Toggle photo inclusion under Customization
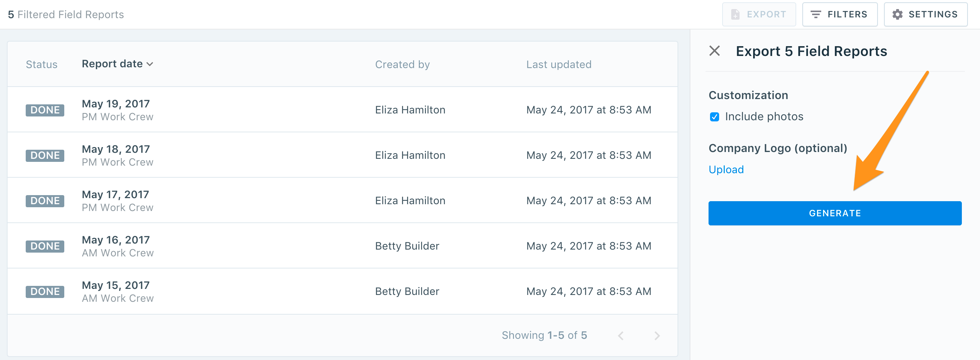 coord(715,116)
